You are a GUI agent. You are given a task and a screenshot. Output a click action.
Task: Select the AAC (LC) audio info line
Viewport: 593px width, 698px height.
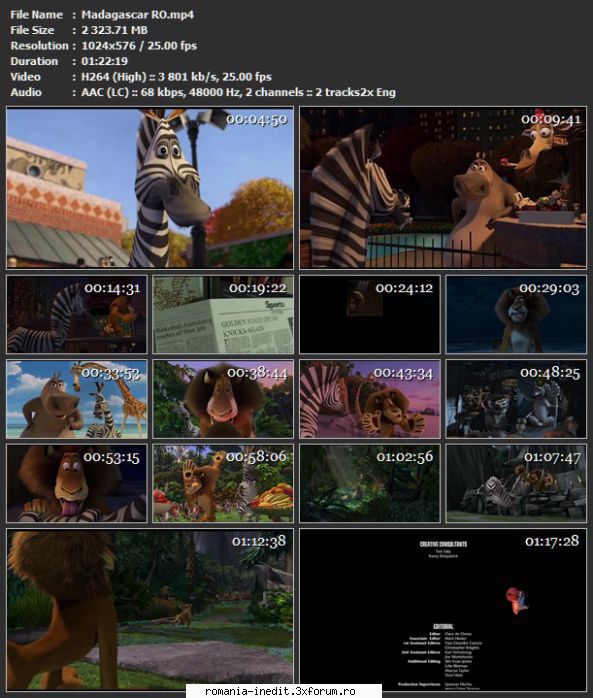(238, 93)
